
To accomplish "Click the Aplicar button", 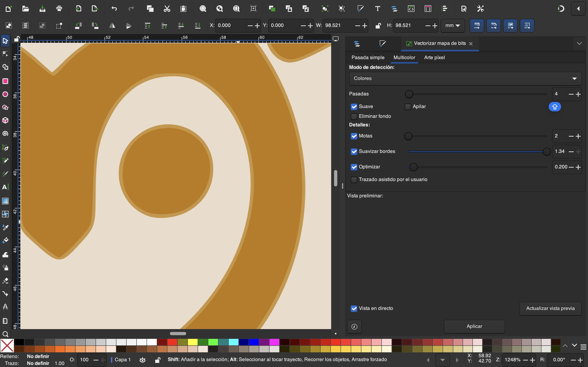I will point(474,326).
